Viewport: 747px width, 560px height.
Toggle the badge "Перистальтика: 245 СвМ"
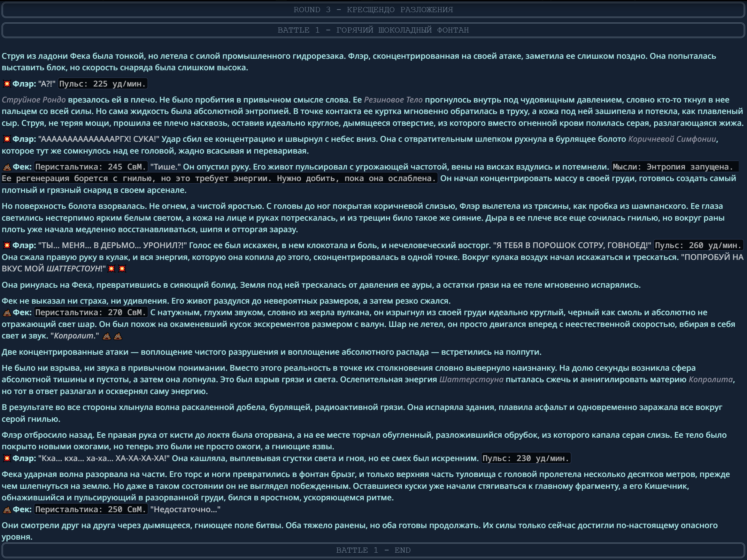(91, 166)
